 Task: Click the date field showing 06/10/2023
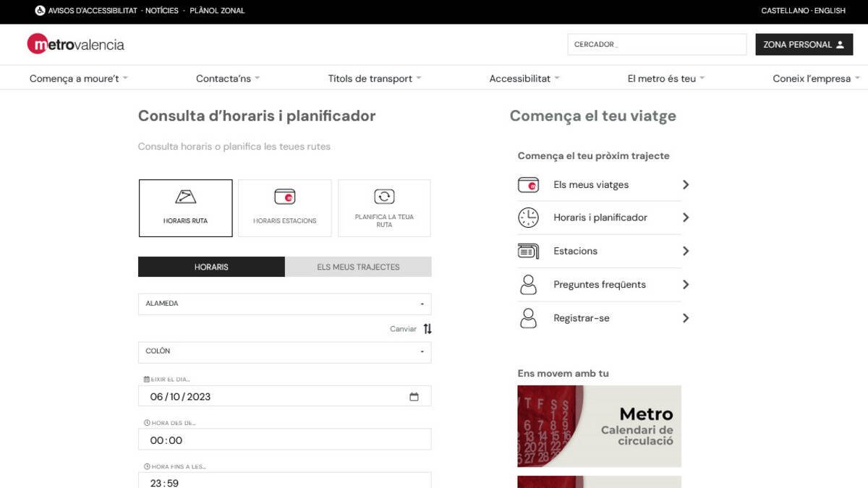coord(285,396)
